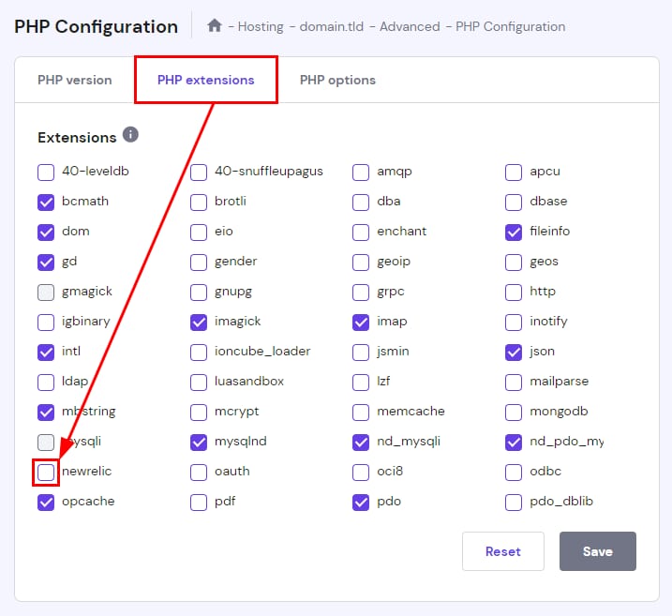Enable the pdf checkbox
The image size is (672, 616).
(x=199, y=502)
